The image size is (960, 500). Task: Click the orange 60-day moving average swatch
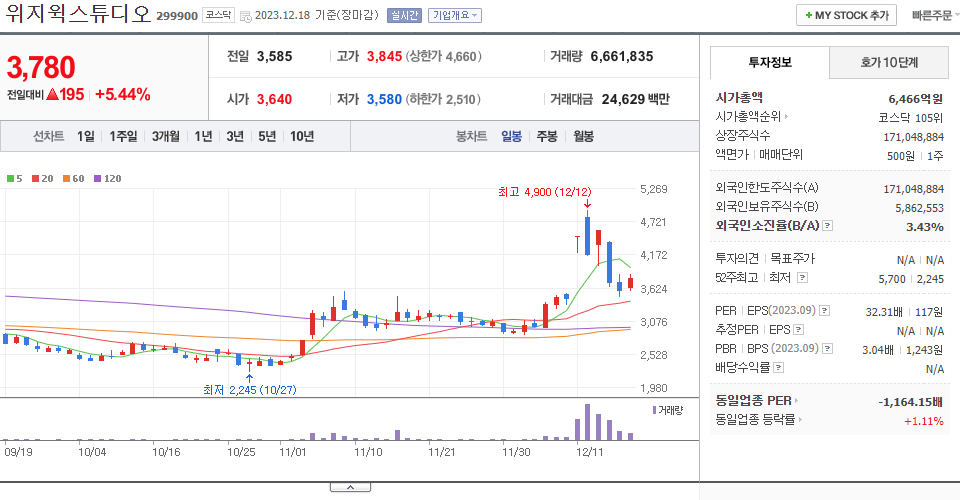[x=66, y=179]
